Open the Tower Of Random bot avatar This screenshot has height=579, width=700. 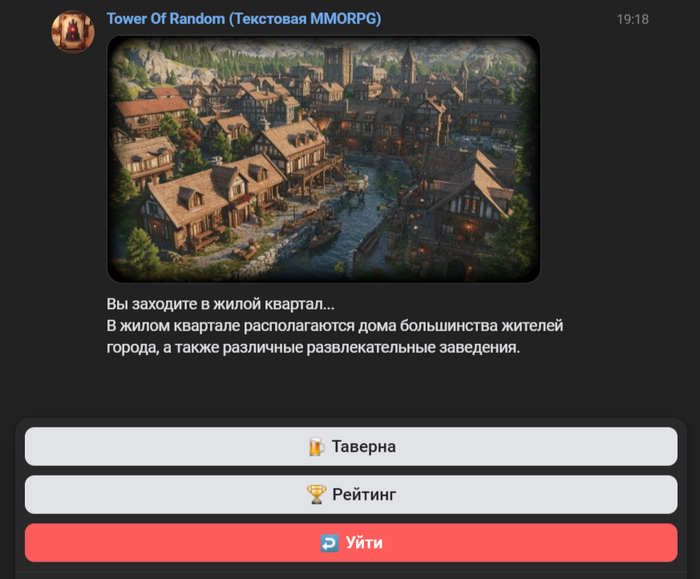(73, 32)
